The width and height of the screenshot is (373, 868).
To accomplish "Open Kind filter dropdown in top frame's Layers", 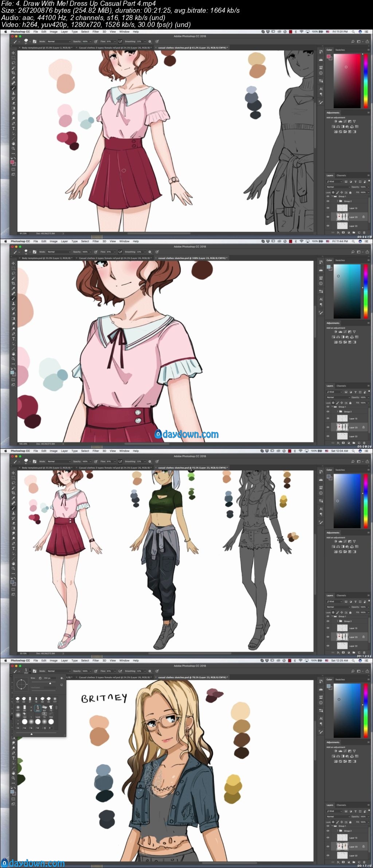I will [334, 182].
